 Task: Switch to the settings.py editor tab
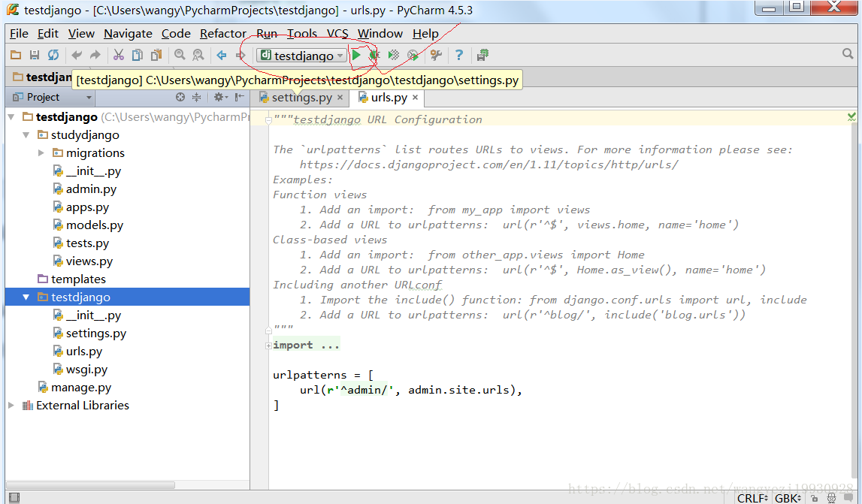click(301, 98)
